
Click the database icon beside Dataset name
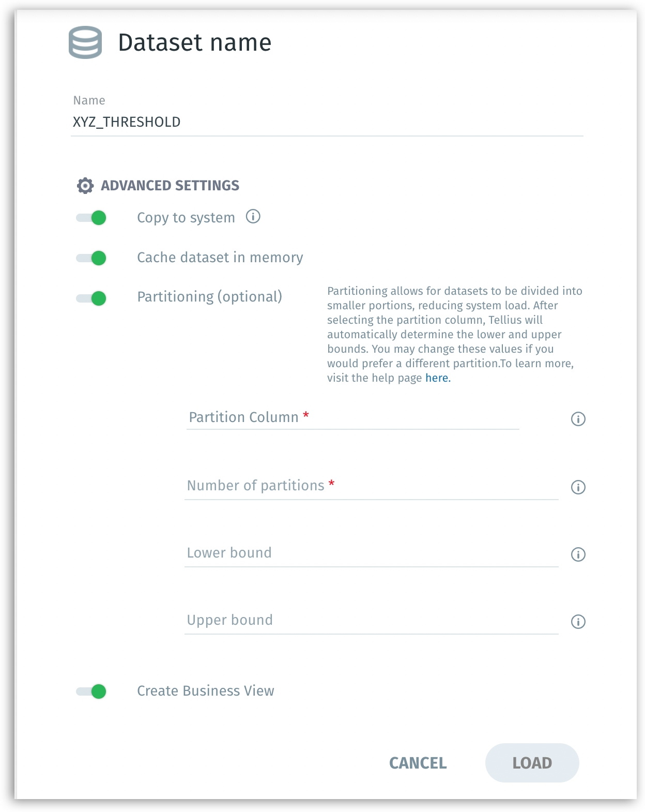(x=85, y=42)
